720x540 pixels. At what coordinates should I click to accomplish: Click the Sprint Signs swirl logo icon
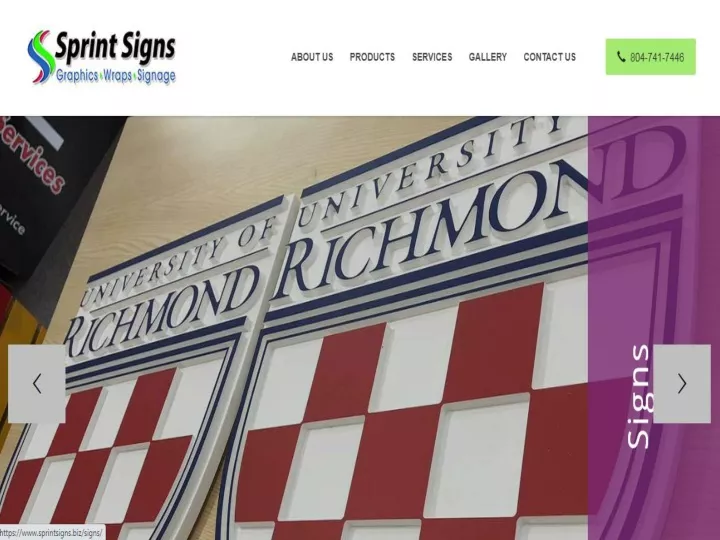pos(41,57)
